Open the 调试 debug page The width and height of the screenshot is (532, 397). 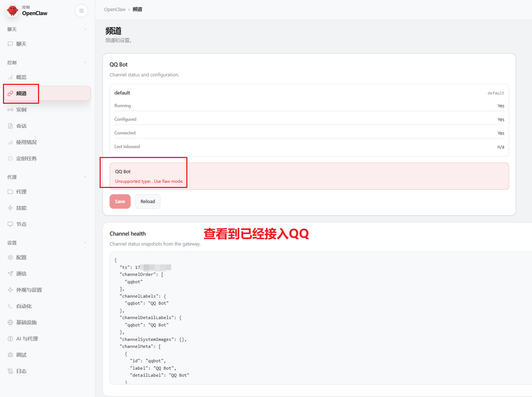pyautogui.click(x=47, y=355)
